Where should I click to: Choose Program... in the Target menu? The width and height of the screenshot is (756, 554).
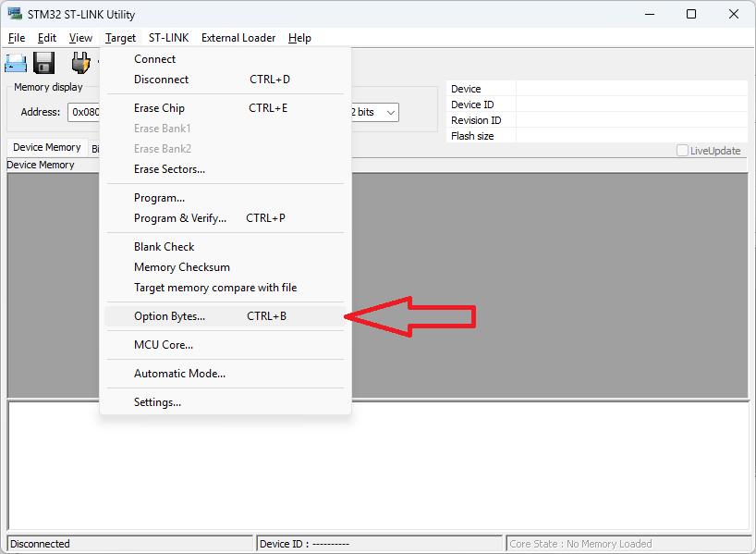pyautogui.click(x=226, y=198)
